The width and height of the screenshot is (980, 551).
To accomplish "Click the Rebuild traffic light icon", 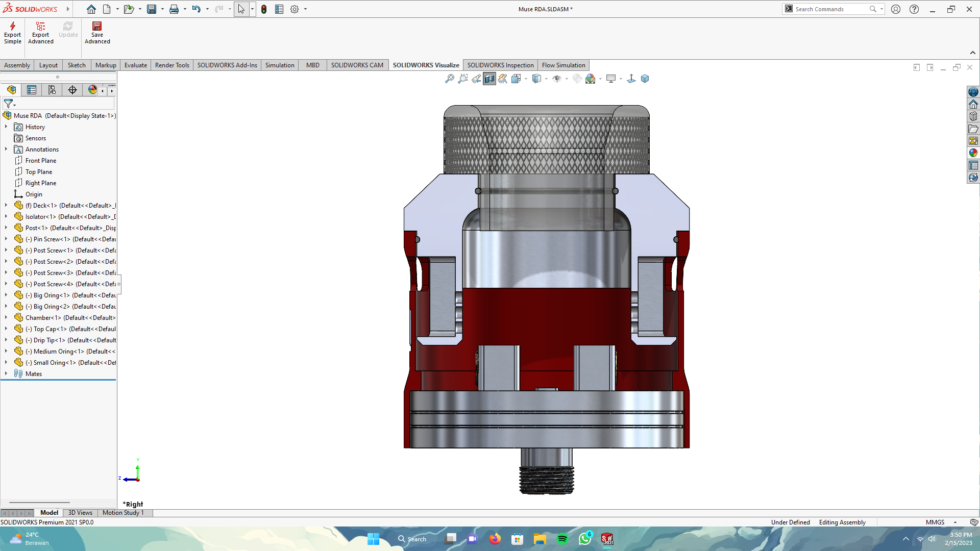I will 264,9.
